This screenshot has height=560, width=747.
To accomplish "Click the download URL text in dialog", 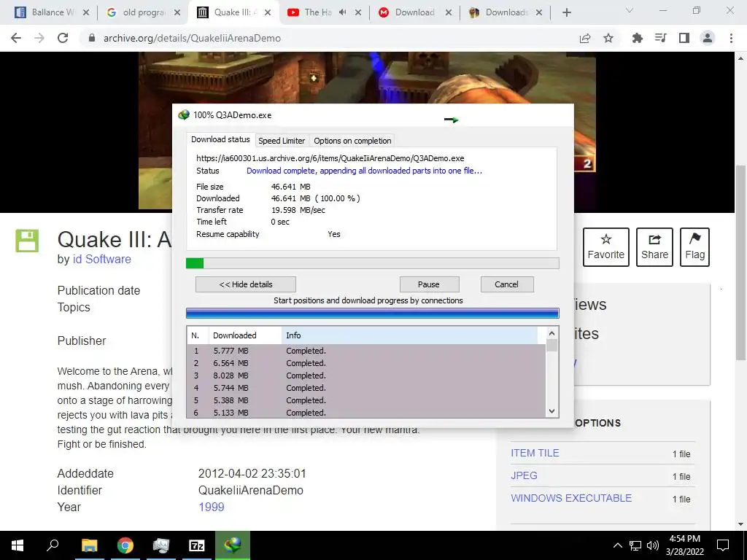I will [330, 158].
